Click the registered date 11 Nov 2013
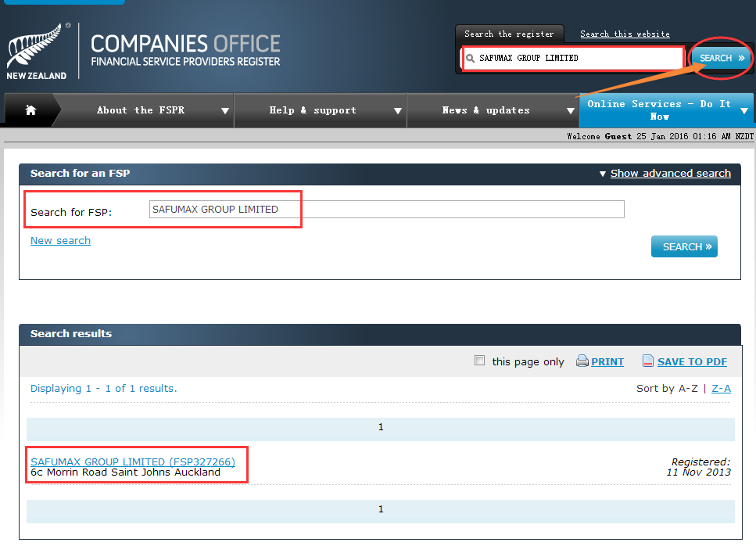Screen dimensions: 756x546 tap(699, 472)
